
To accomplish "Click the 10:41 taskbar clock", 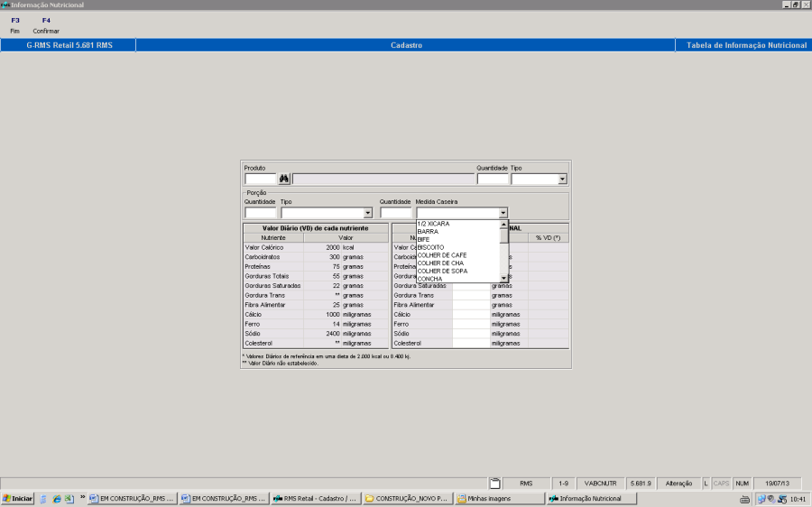I will (798, 499).
